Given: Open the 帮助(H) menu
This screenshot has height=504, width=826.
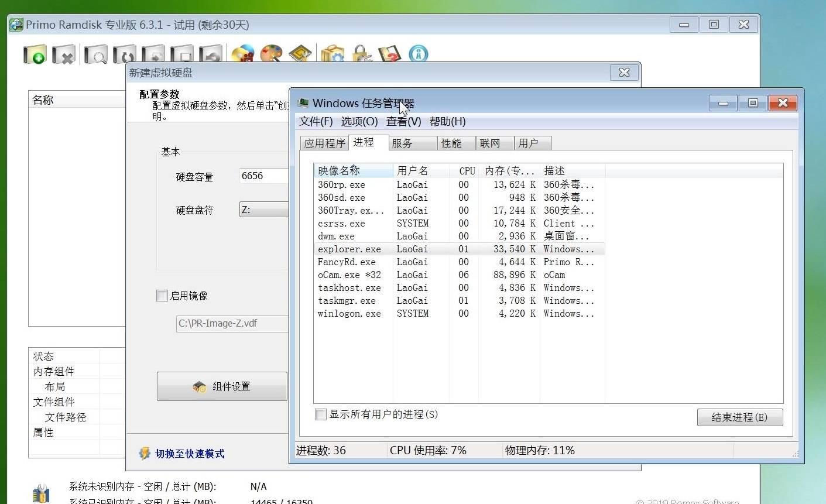Looking at the screenshot, I should click(448, 121).
